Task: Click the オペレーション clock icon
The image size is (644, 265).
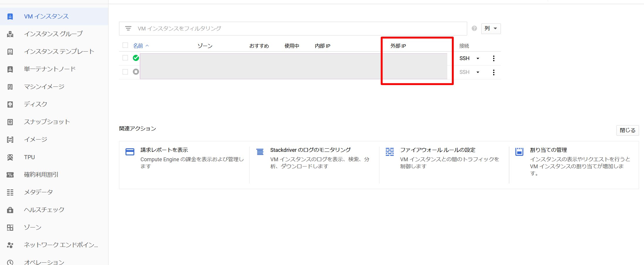Action: pos(10,262)
